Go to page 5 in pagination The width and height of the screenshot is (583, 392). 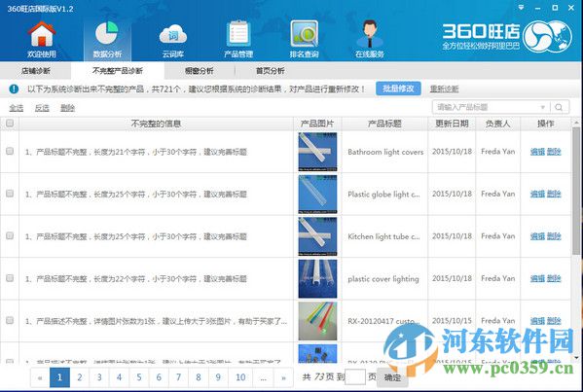pyautogui.click(x=138, y=377)
